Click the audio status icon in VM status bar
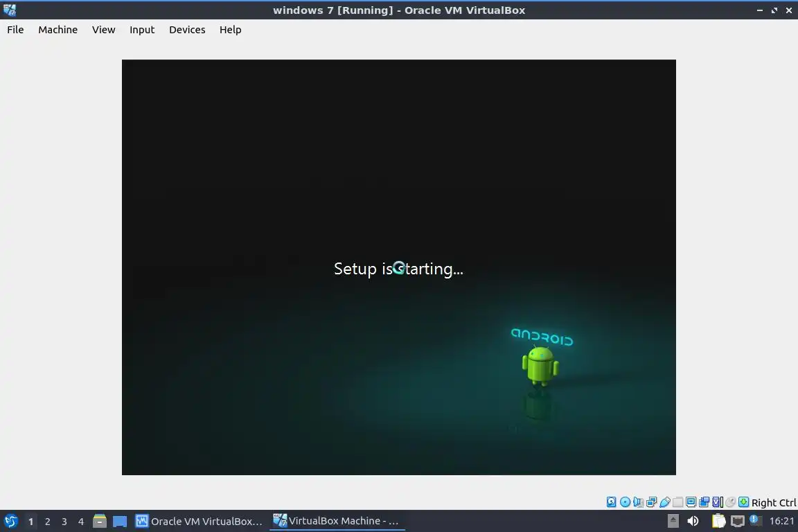Image resolution: width=798 pixels, height=532 pixels. point(638,502)
